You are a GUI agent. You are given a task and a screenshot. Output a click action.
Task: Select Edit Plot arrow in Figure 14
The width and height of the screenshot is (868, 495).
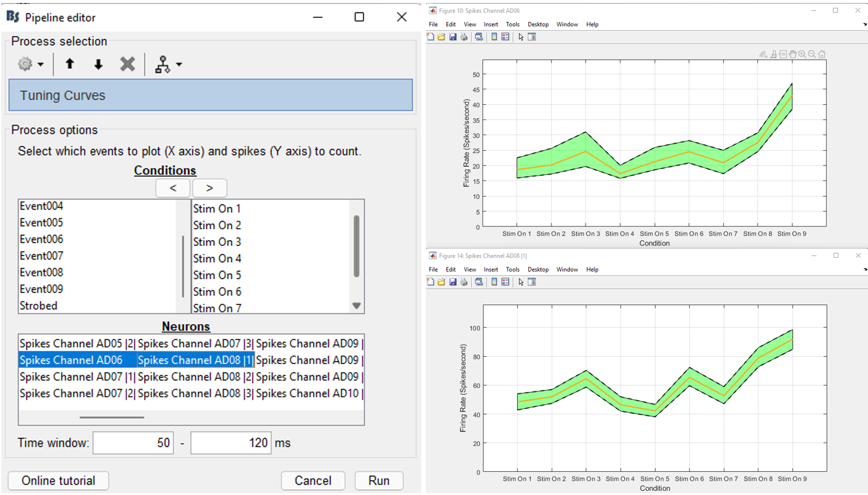click(x=521, y=282)
